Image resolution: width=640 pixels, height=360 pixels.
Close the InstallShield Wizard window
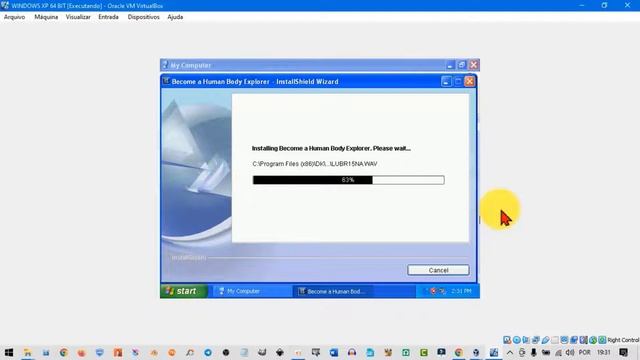(x=469, y=82)
